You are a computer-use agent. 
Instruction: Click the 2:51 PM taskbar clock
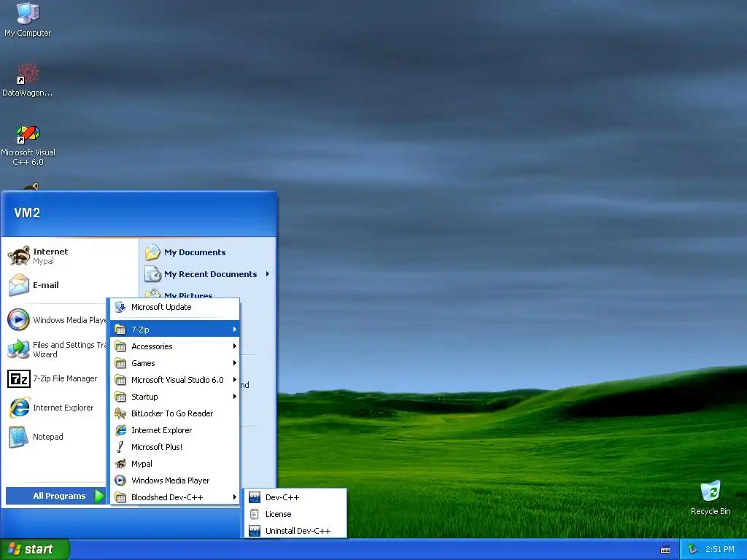pyautogui.click(x=720, y=549)
